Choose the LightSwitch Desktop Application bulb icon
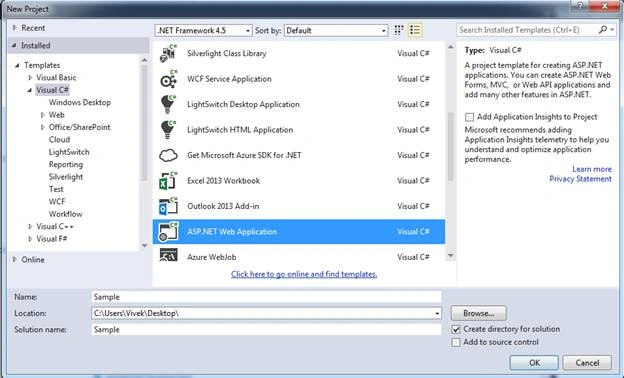 pyautogui.click(x=168, y=105)
